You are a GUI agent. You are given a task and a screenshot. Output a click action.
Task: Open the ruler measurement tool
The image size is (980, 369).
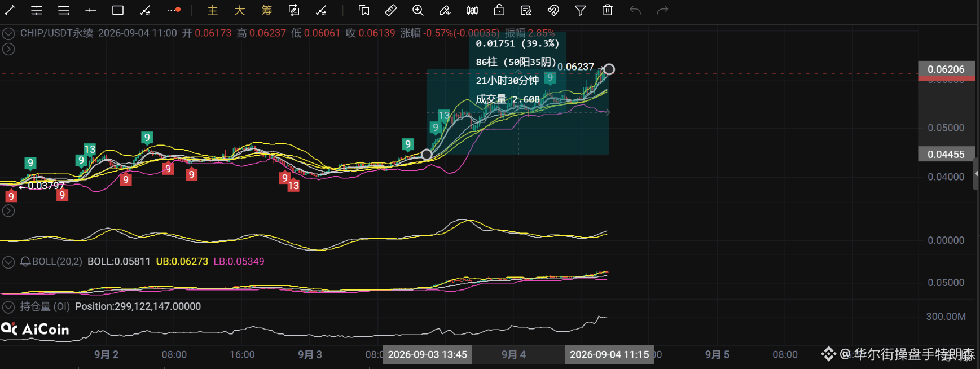pos(390,10)
